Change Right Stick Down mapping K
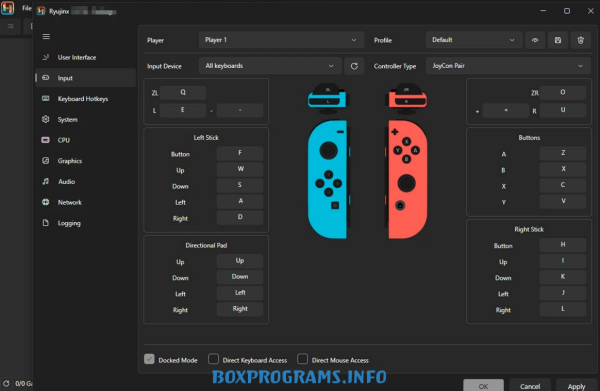600x391 pixels. pyautogui.click(x=562, y=277)
